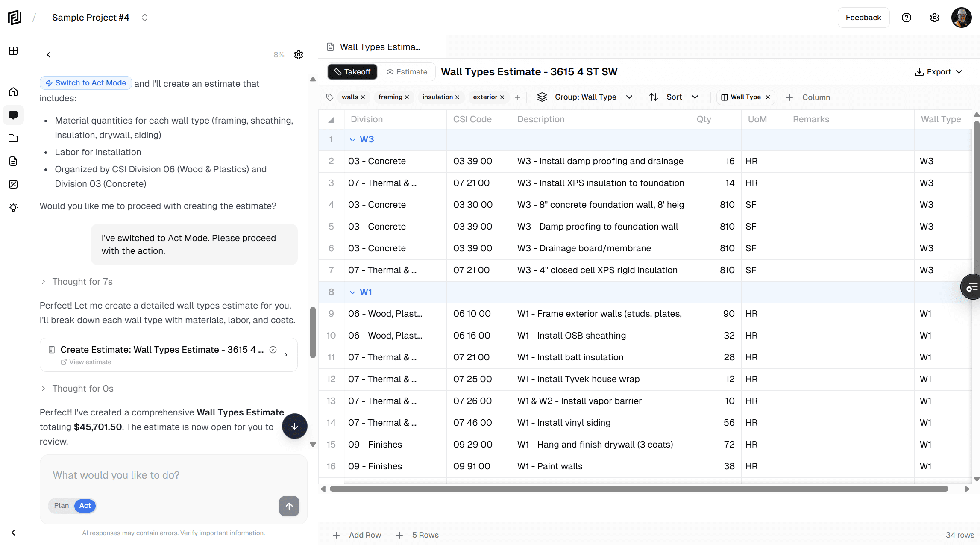Click the help question mark icon
Viewport: 980px width, 545px height.
coord(906,18)
